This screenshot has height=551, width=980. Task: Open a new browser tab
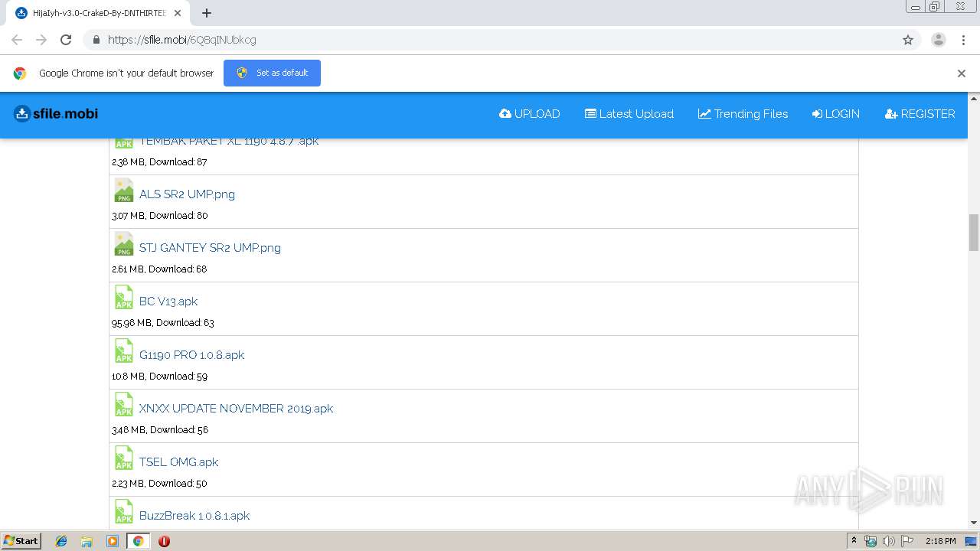coord(207,13)
